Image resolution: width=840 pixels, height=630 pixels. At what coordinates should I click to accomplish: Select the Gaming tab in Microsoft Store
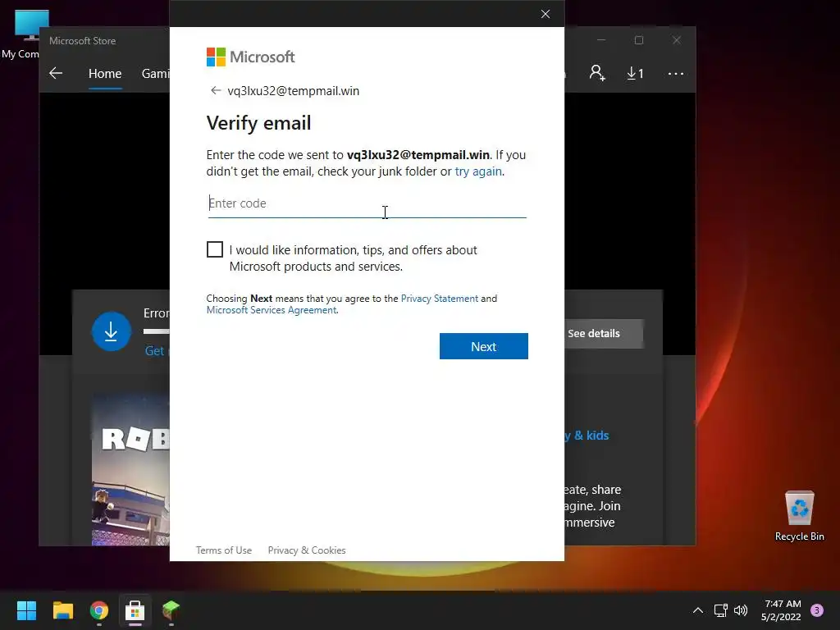click(155, 73)
